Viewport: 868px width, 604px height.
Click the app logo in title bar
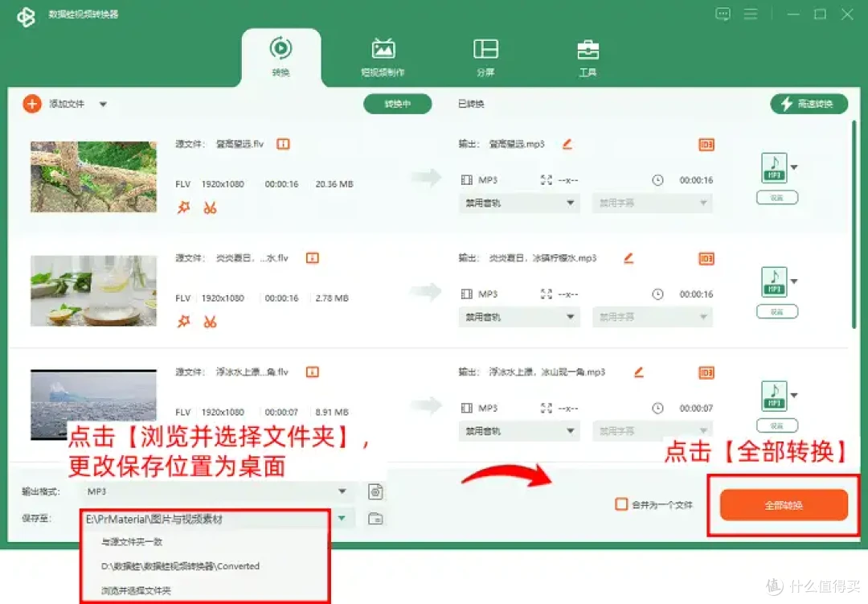point(26,17)
